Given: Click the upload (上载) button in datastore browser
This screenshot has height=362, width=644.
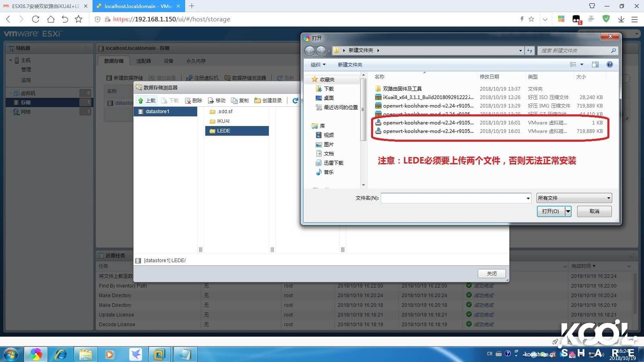Looking at the screenshot, I should 147,100.
